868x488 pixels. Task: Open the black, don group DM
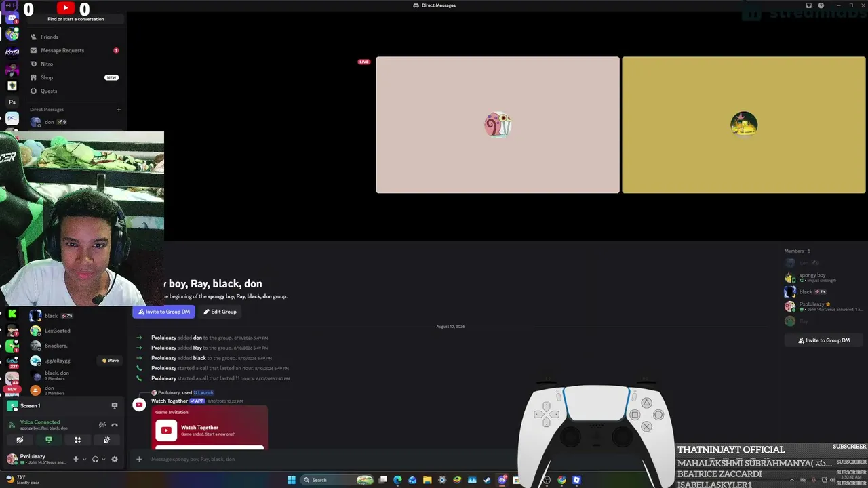pyautogui.click(x=75, y=375)
